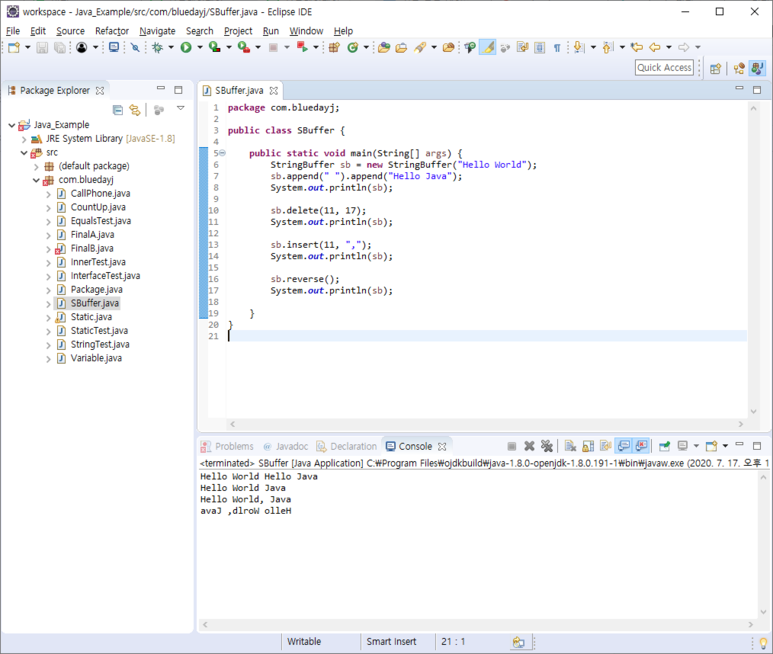773x654 pixels.
Task: Click the External Tools run icon
Action: [x=244, y=47]
